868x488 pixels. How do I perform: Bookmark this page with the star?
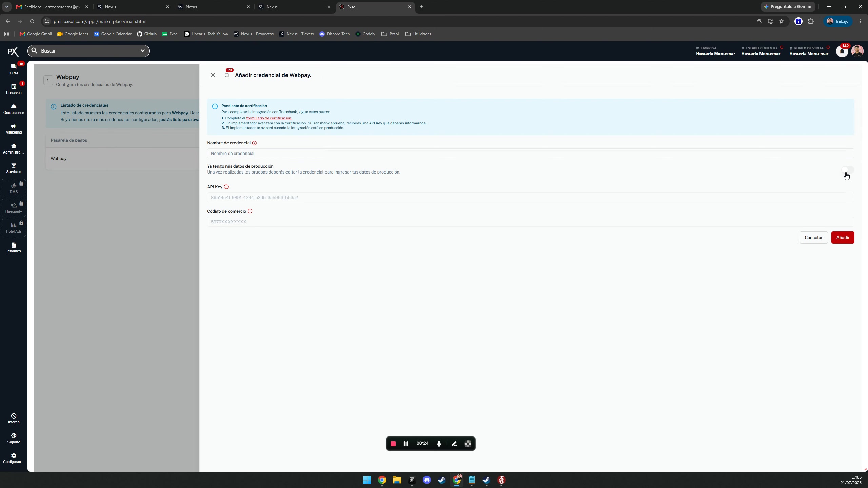tap(782, 21)
